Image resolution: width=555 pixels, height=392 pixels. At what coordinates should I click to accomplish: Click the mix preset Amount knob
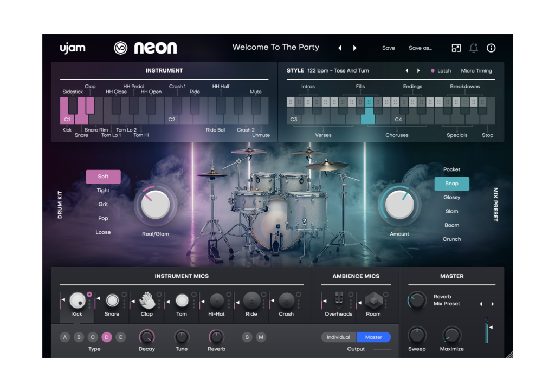399,205
